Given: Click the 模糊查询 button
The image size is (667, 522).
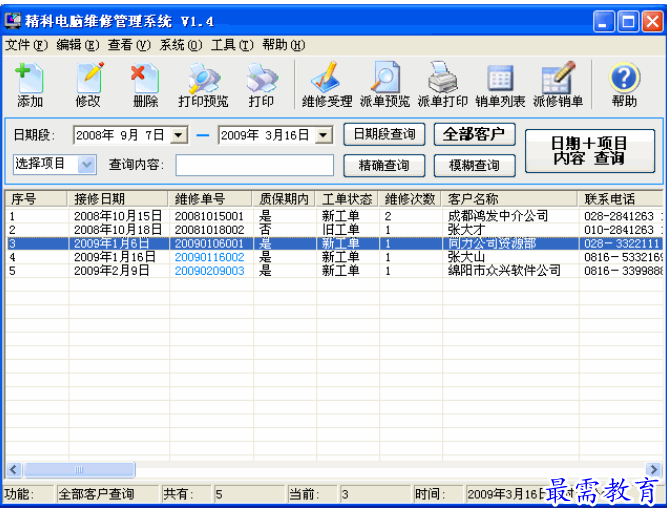Looking at the screenshot, I should (x=474, y=165).
